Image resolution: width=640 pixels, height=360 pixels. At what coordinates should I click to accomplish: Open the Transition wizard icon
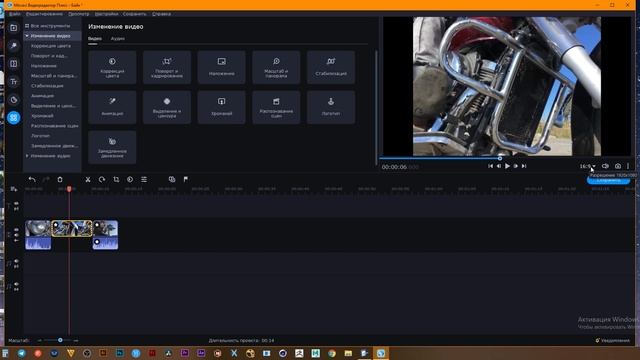tap(172, 180)
